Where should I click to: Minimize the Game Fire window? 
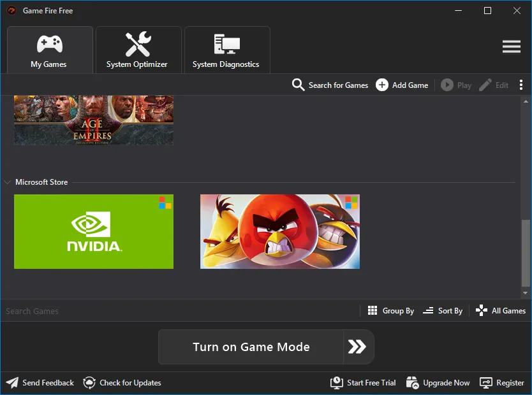click(x=459, y=10)
